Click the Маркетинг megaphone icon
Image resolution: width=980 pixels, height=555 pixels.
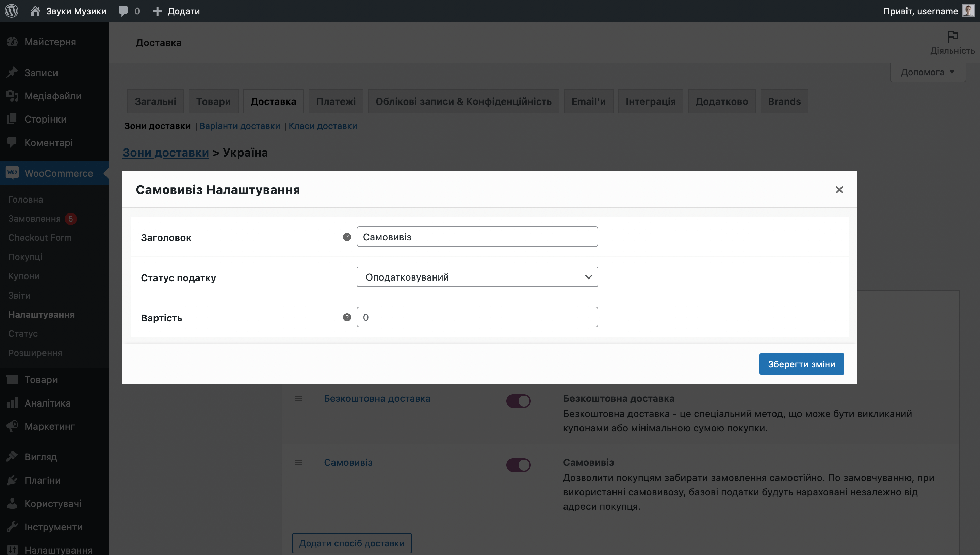(12, 426)
